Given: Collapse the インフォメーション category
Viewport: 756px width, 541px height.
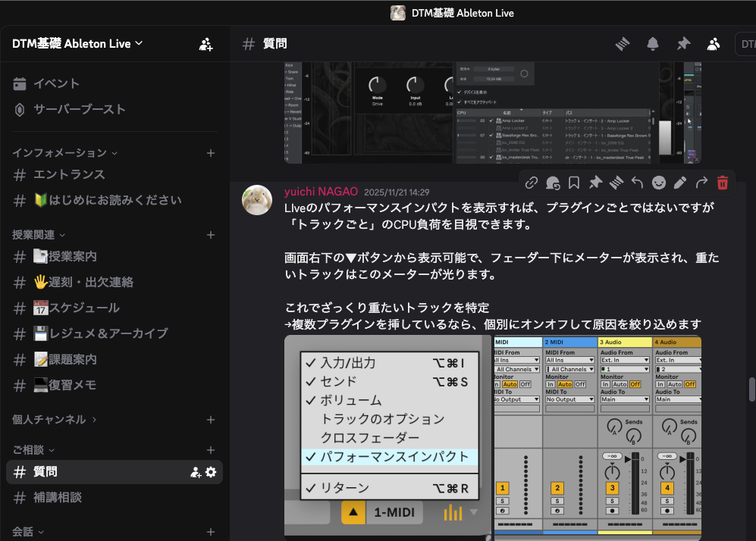Looking at the screenshot, I should point(64,153).
